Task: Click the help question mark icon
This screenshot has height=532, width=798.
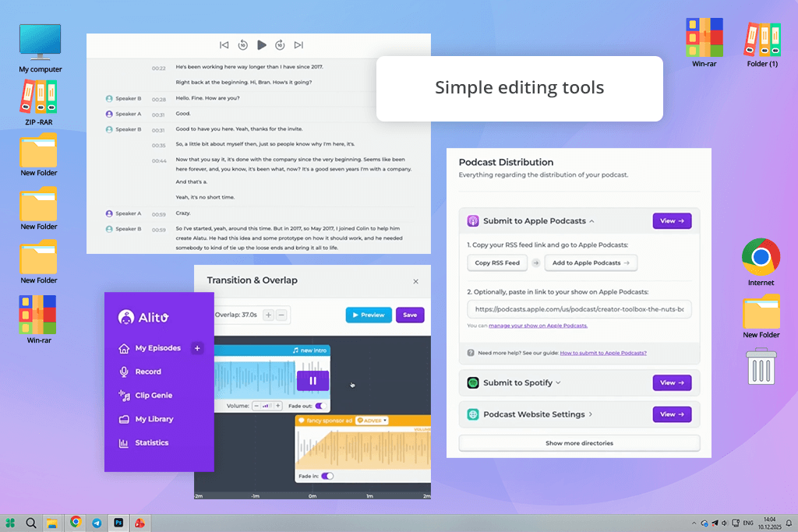Action: point(471,353)
